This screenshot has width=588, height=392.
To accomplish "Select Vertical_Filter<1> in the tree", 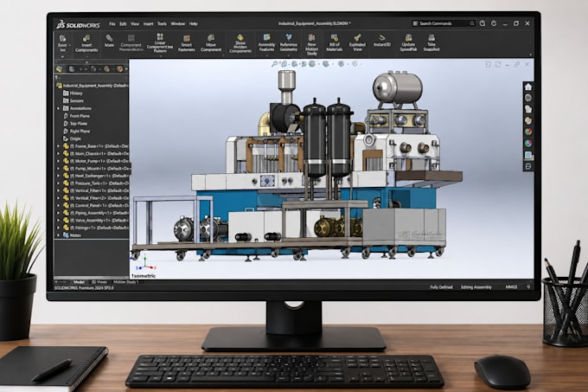I will tap(96, 190).
